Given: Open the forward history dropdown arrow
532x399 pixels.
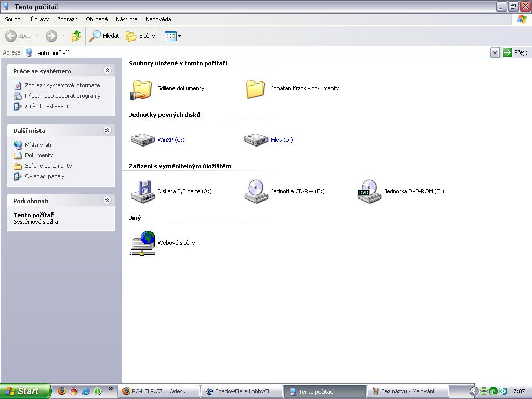Looking at the screenshot, I should point(63,36).
